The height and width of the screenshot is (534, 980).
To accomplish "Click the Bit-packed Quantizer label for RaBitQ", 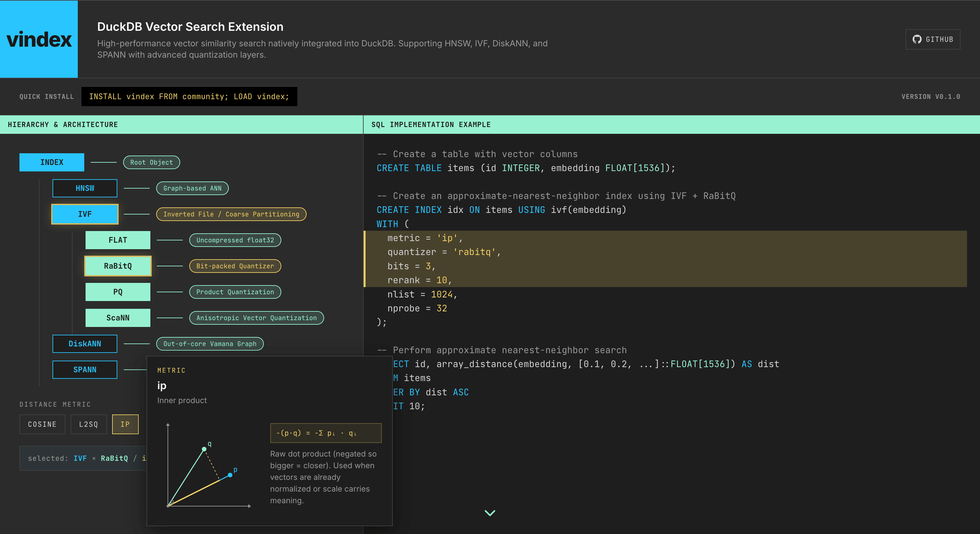I will tap(235, 266).
